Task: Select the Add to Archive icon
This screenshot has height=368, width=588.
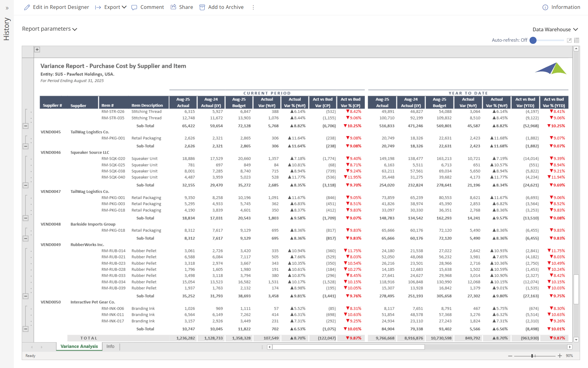Action: (202, 7)
